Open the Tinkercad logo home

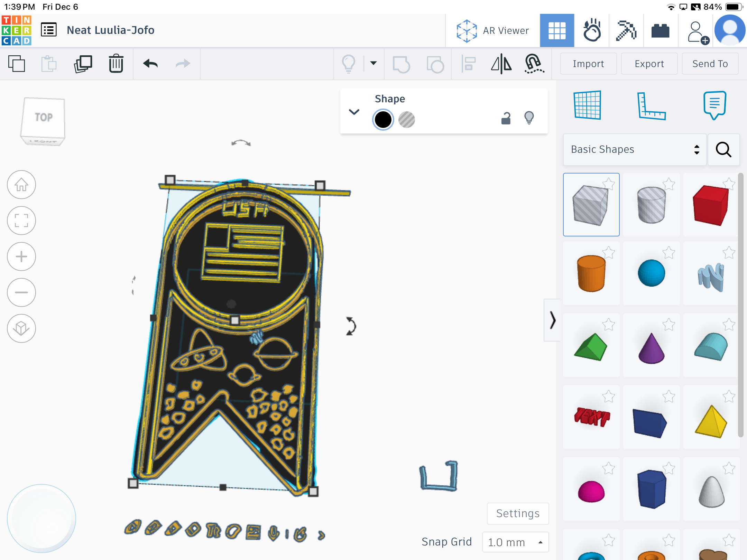tap(16, 30)
